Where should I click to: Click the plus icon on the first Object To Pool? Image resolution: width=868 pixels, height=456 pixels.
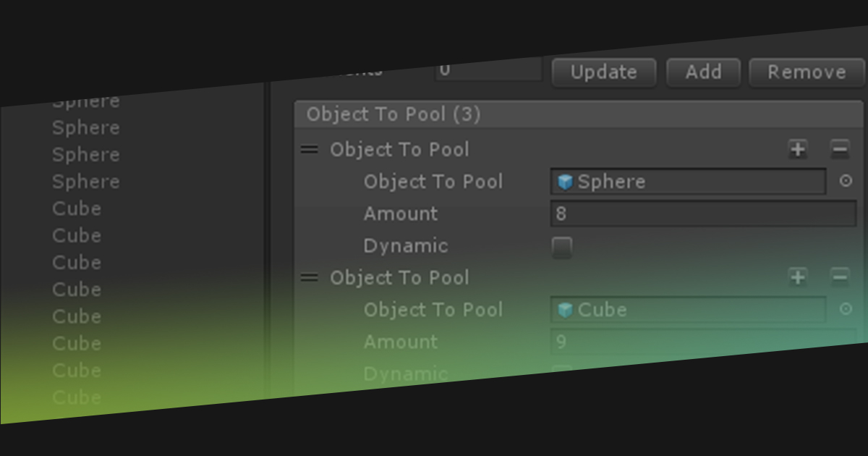pos(797,149)
